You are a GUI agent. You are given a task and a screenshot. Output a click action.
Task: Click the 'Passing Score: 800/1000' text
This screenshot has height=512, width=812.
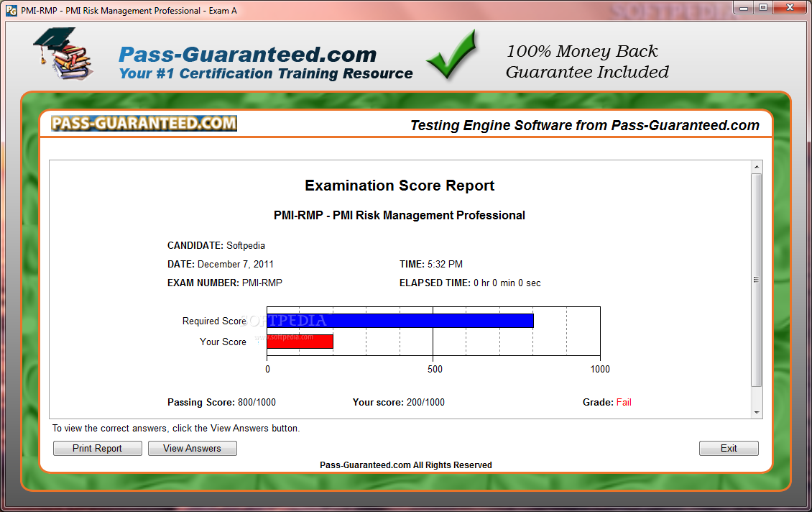click(x=221, y=402)
